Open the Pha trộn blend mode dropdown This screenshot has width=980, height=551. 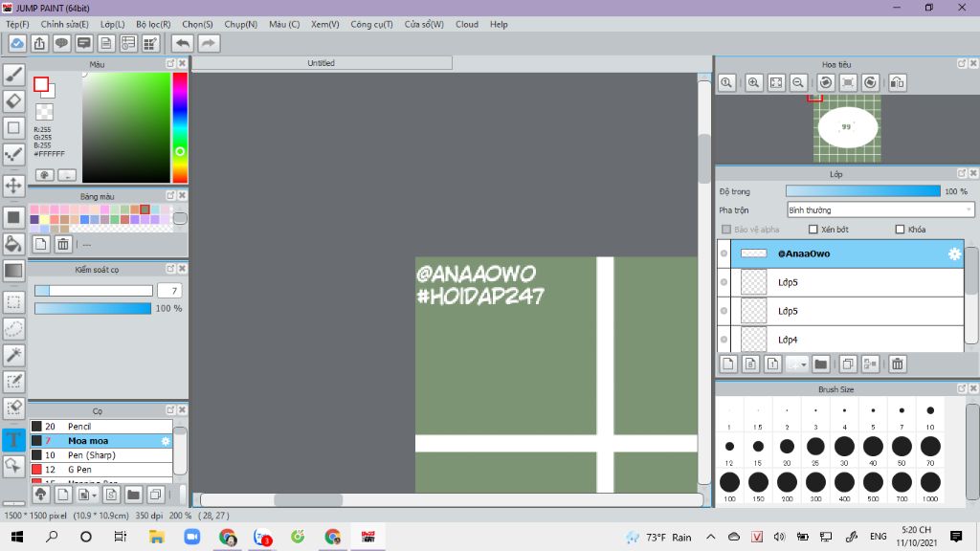pos(880,209)
